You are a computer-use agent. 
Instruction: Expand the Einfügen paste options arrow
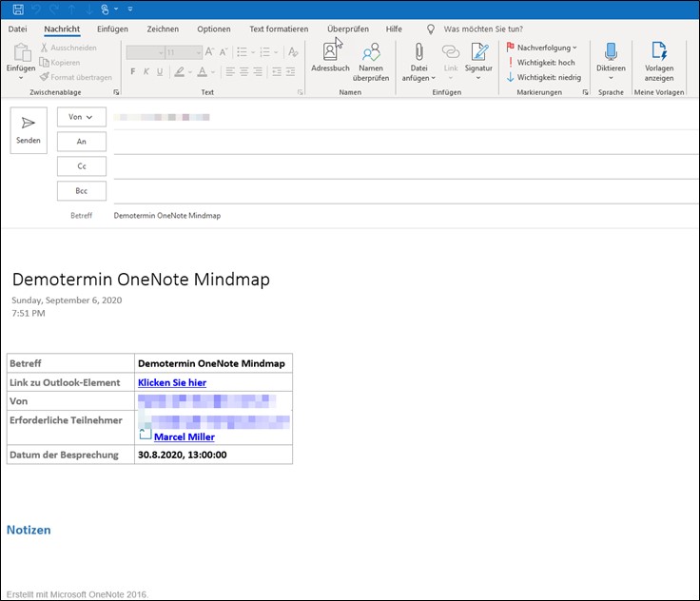pos(21,78)
